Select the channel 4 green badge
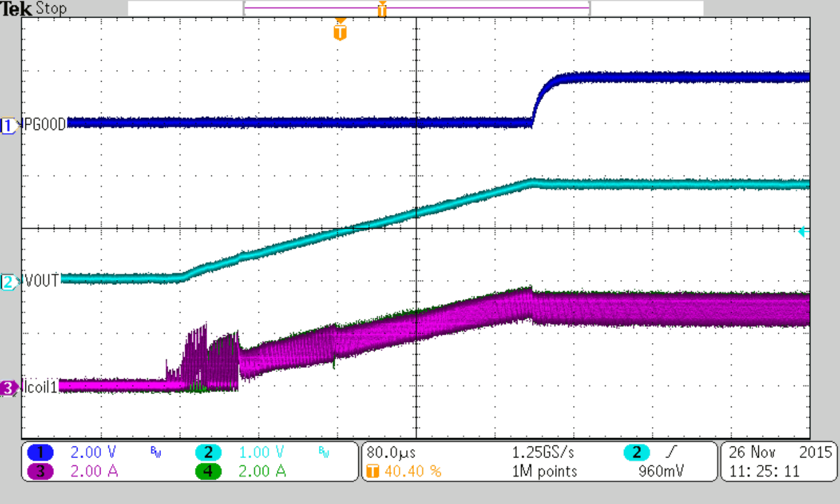 click(208, 471)
